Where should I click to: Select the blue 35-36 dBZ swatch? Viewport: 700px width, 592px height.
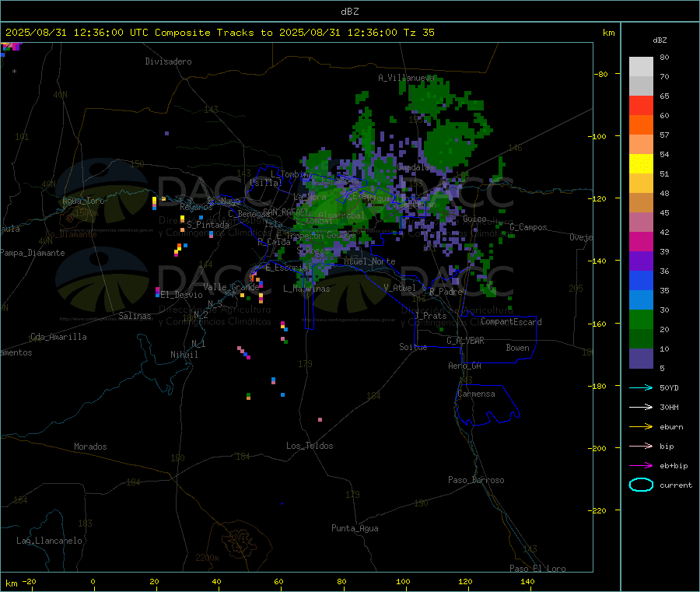click(x=641, y=280)
